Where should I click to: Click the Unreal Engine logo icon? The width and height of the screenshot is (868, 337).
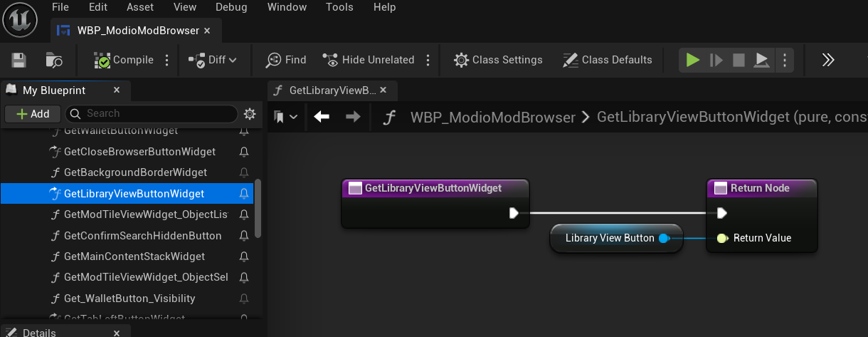(20, 19)
